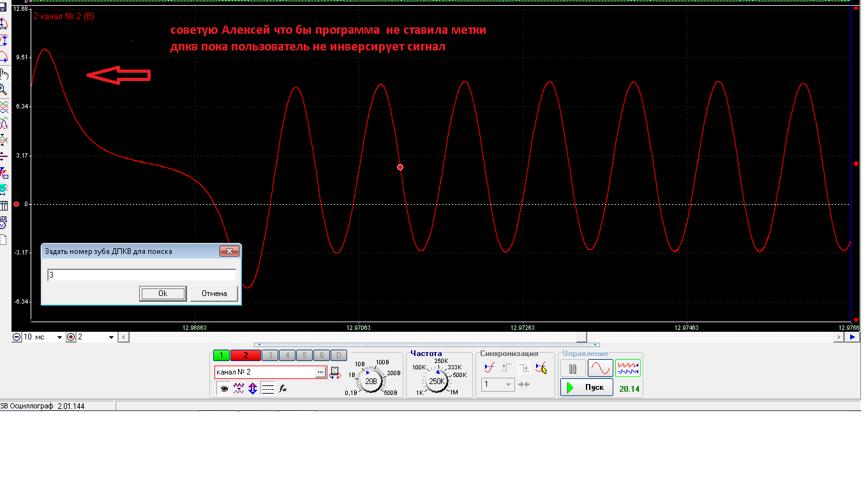Image resolution: width=868 pixels, height=490 pixels.
Task: Click Отмена in the dialog
Action: click(x=214, y=293)
